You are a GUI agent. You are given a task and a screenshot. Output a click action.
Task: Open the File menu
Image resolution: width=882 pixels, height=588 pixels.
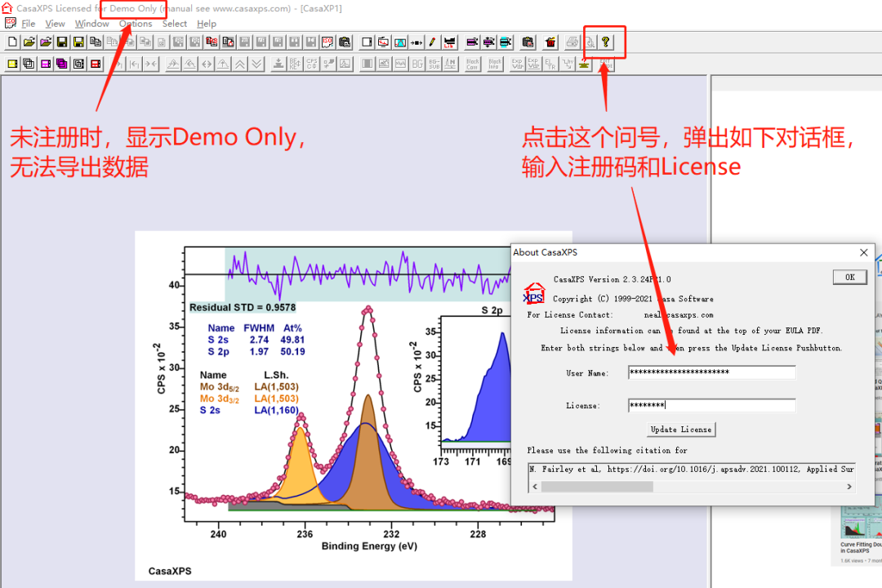pos(29,24)
